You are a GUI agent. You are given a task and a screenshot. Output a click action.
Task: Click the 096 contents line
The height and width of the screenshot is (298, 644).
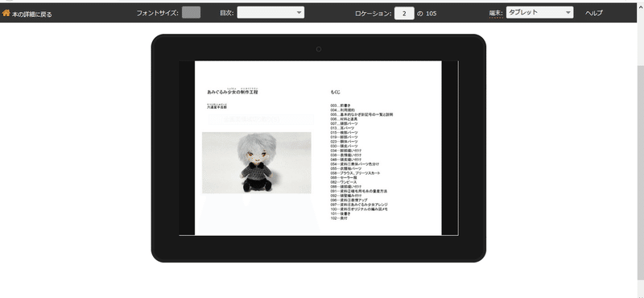pyautogui.click(x=349, y=201)
